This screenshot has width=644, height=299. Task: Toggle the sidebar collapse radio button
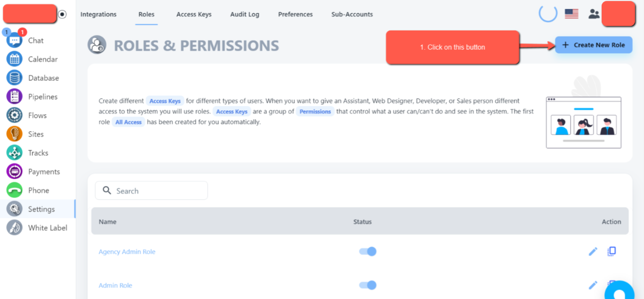pyautogui.click(x=62, y=14)
